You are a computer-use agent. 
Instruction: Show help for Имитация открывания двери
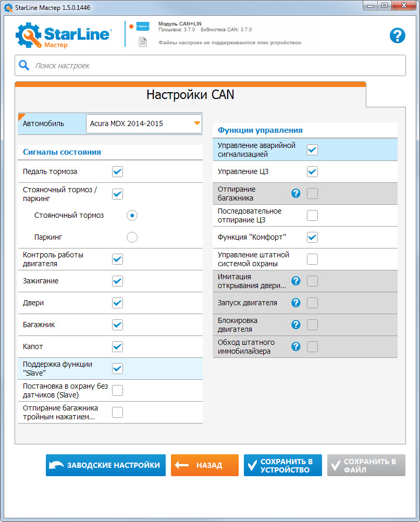tap(296, 281)
